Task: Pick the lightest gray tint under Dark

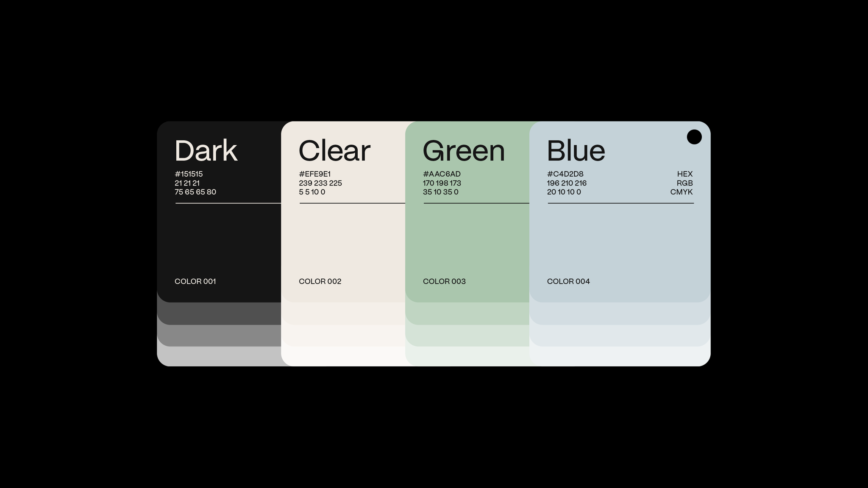Action: [218, 357]
